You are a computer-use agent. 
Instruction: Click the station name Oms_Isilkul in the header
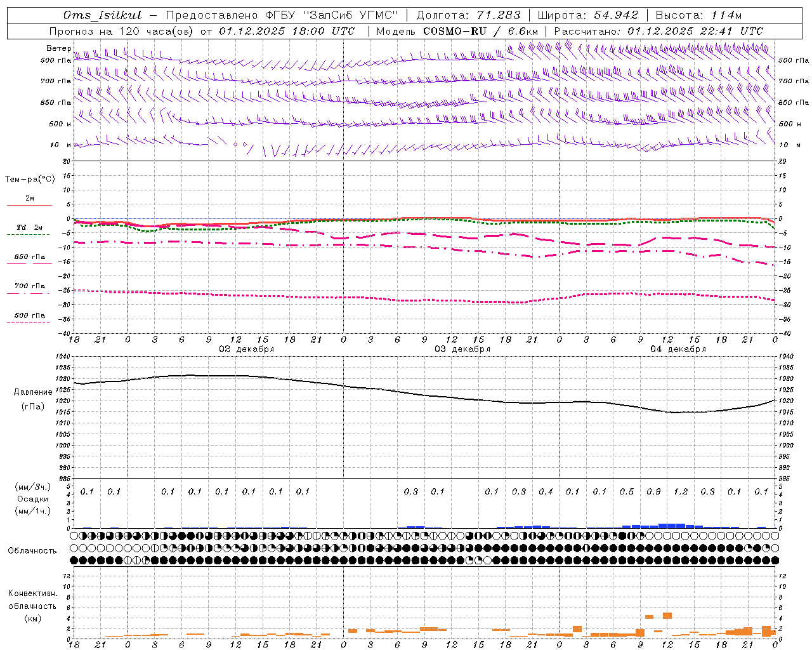coord(103,15)
